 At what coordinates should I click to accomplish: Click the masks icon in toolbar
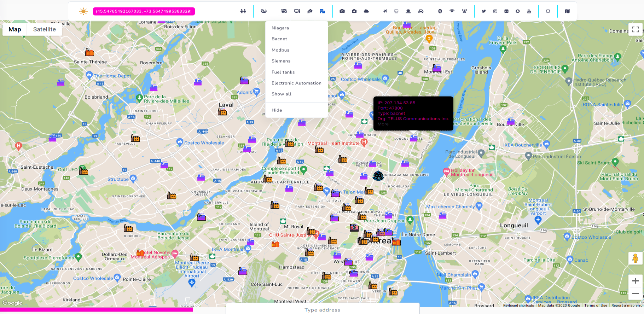(263, 11)
